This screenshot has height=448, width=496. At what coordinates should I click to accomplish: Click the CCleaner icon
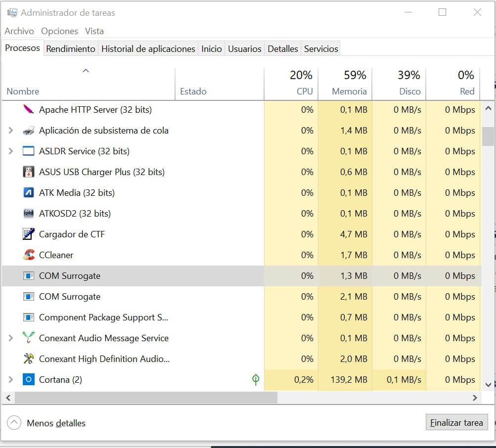(x=29, y=255)
